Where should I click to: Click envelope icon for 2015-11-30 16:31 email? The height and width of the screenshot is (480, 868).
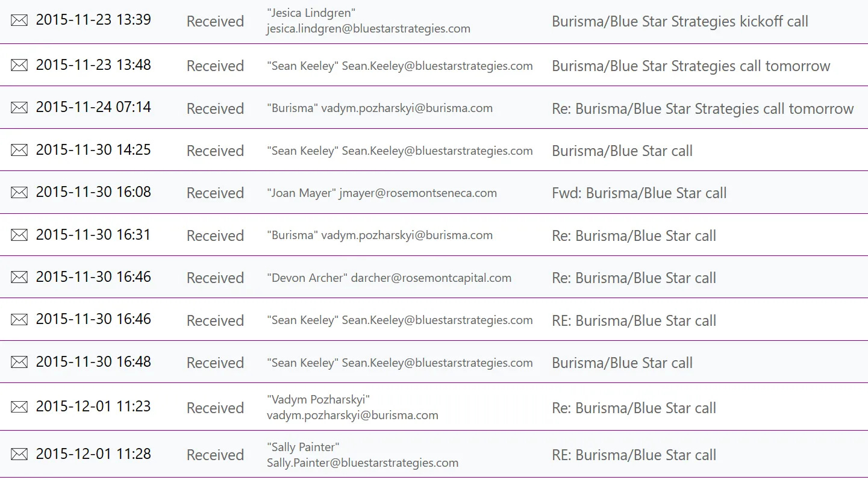(x=19, y=235)
